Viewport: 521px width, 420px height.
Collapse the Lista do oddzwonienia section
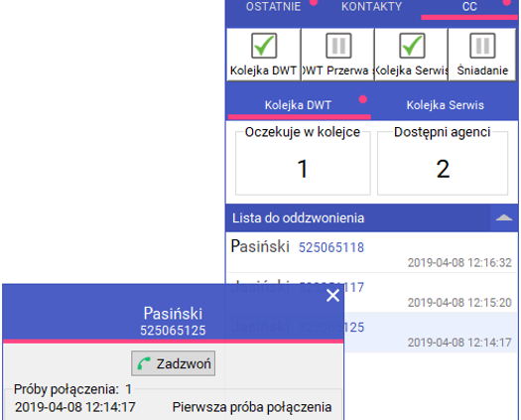point(504,218)
